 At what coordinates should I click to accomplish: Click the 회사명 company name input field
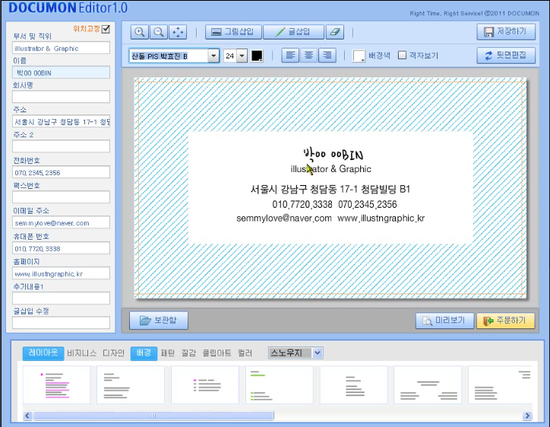(x=61, y=96)
